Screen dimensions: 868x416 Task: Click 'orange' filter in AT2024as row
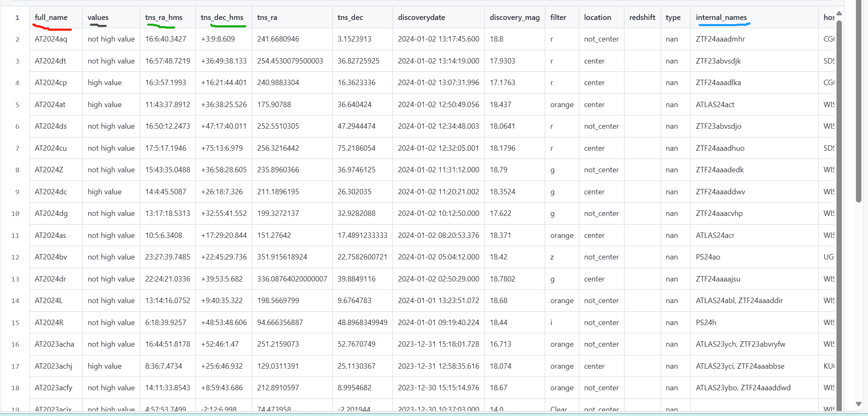(x=562, y=235)
